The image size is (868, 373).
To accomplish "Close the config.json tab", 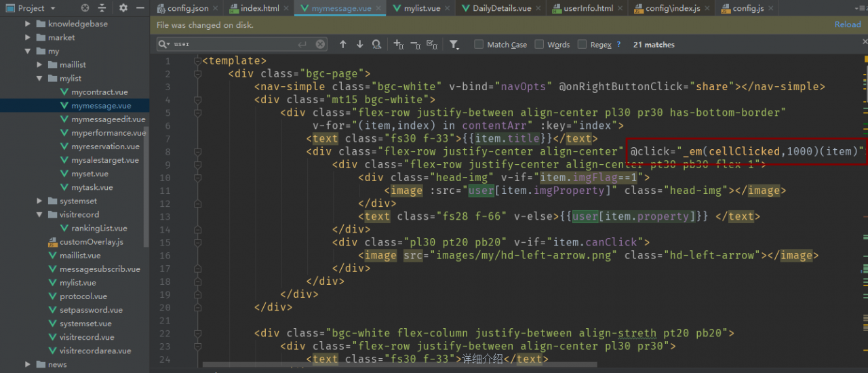I will (215, 8).
